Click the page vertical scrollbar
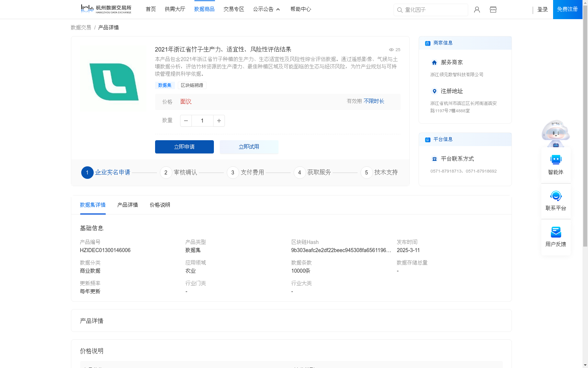Image resolution: width=588 pixels, height=368 pixels. pos(585,125)
